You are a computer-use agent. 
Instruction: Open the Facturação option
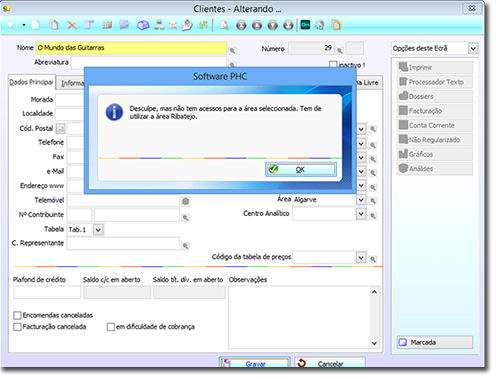pyautogui.click(x=435, y=111)
